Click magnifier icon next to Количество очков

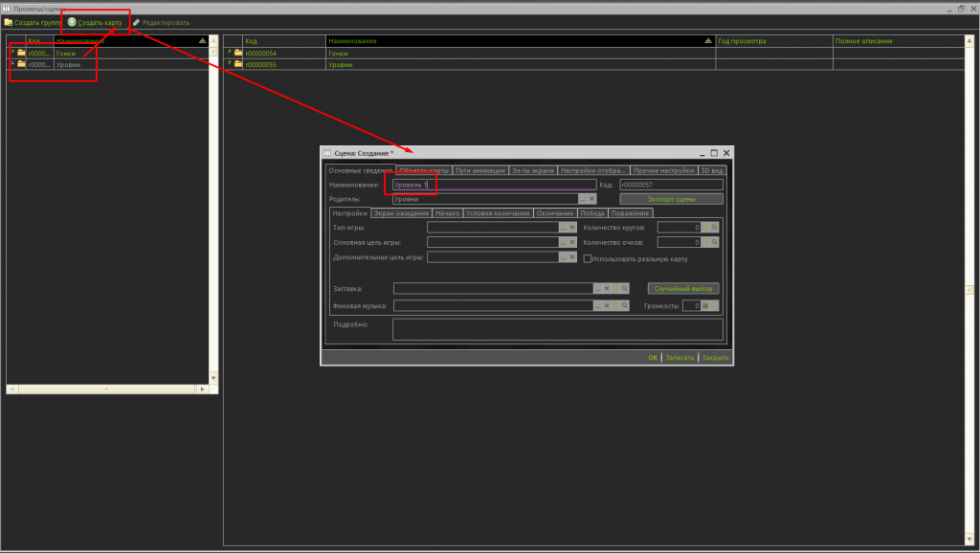pos(714,242)
